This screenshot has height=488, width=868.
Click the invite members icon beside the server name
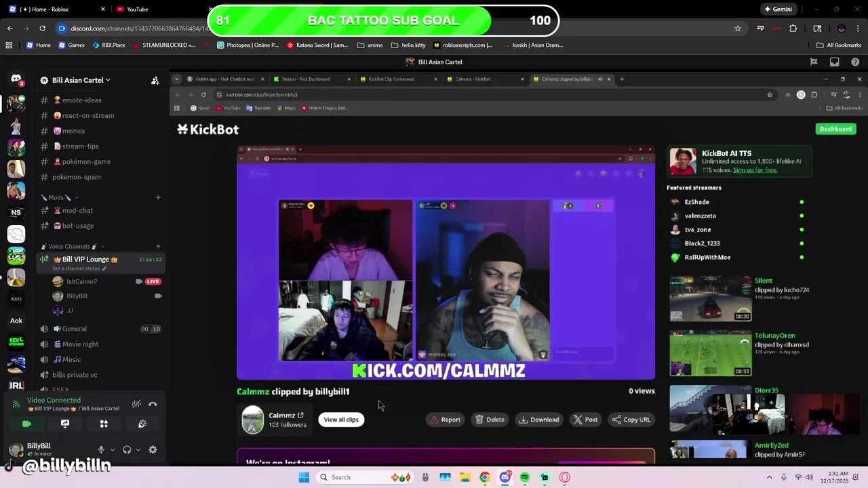155,80
